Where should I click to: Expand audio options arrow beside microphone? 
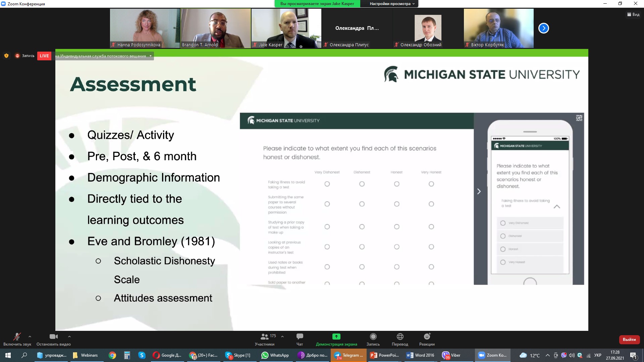tap(30, 337)
